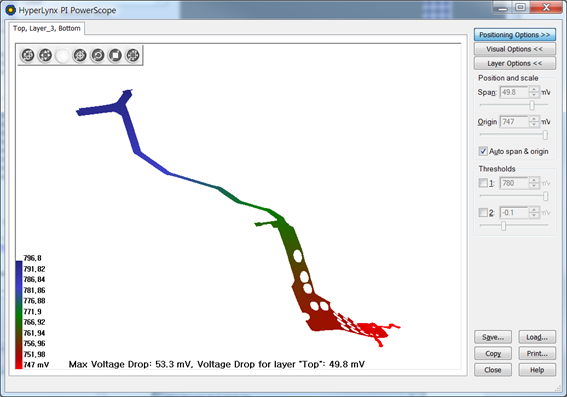This screenshot has width=567, height=397.
Task: Enable threshold 2 checkbox
Action: (x=483, y=213)
